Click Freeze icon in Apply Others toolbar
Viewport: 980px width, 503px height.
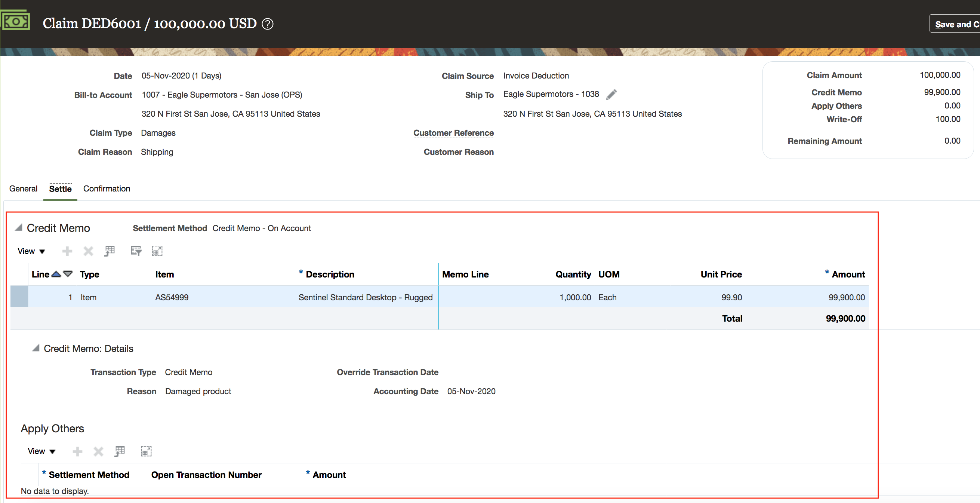pyautogui.click(x=120, y=451)
